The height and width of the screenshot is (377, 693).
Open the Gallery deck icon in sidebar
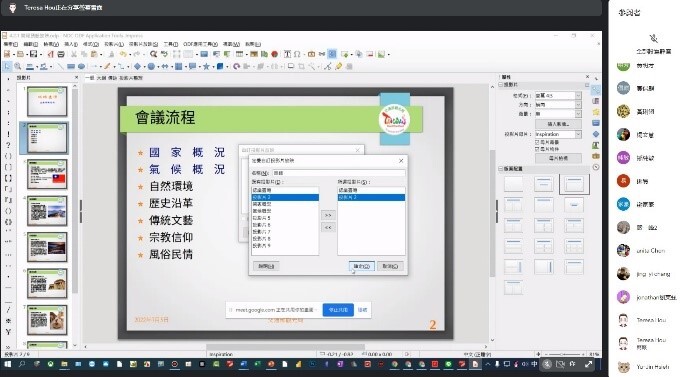pos(596,156)
